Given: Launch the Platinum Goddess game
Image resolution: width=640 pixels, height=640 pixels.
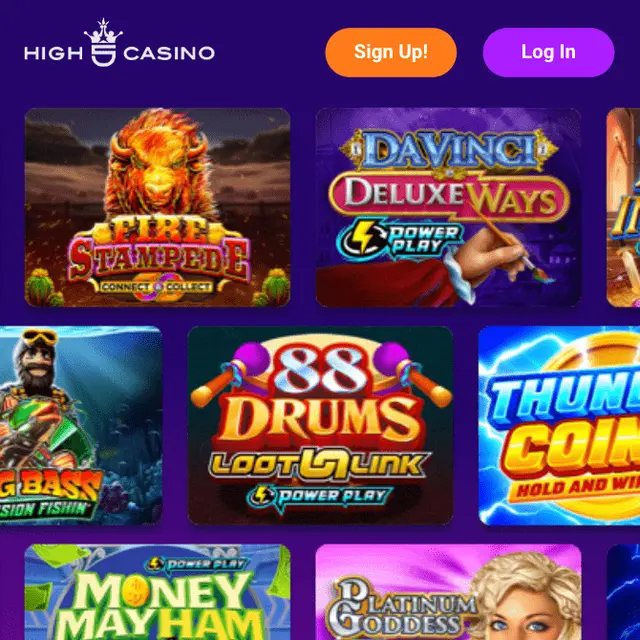Looking at the screenshot, I should (x=448, y=592).
